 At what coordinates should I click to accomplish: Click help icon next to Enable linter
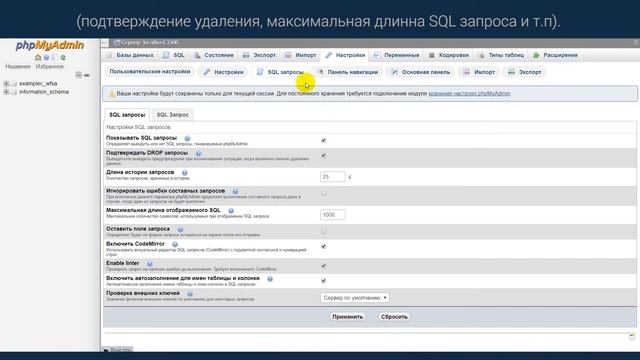click(x=150, y=264)
